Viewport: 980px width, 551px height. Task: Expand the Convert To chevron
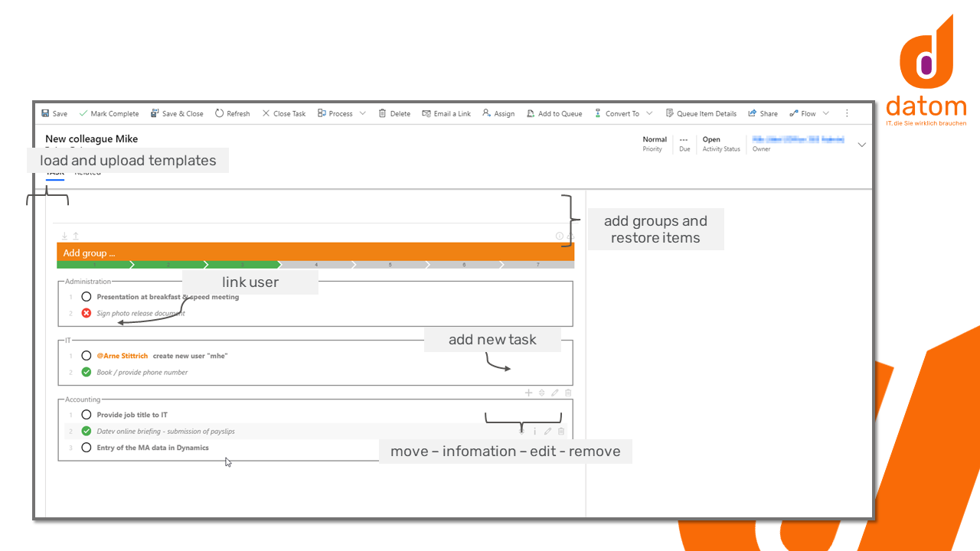(x=649, y=113)
